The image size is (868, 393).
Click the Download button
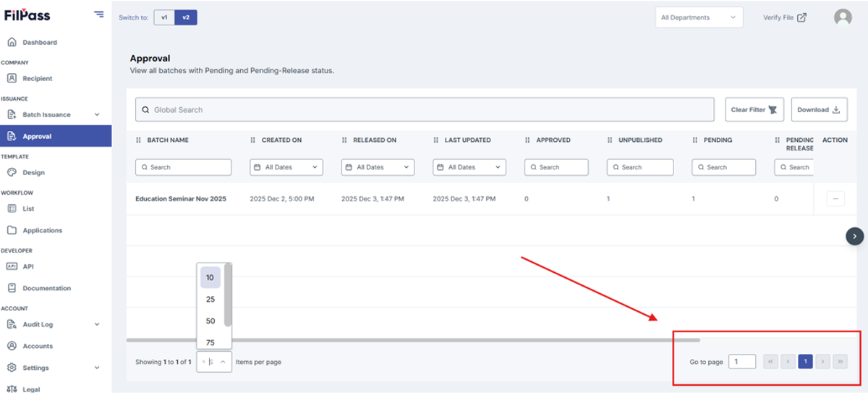pos(819,110)
